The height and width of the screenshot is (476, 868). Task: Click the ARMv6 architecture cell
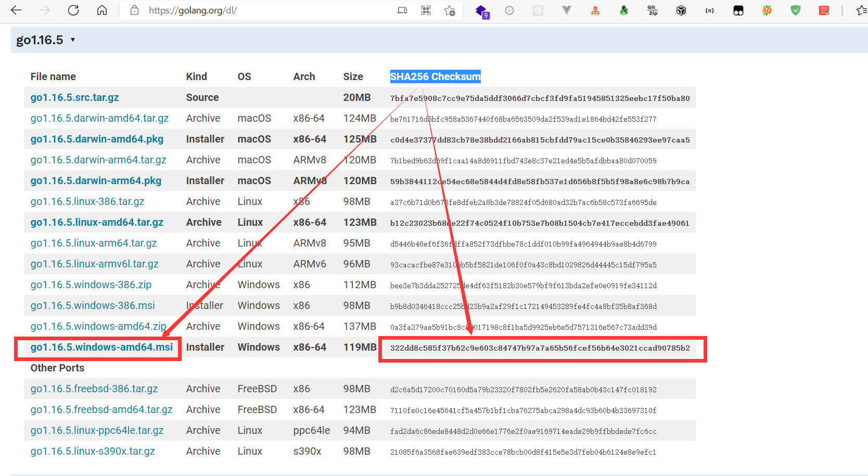point(310,264)
